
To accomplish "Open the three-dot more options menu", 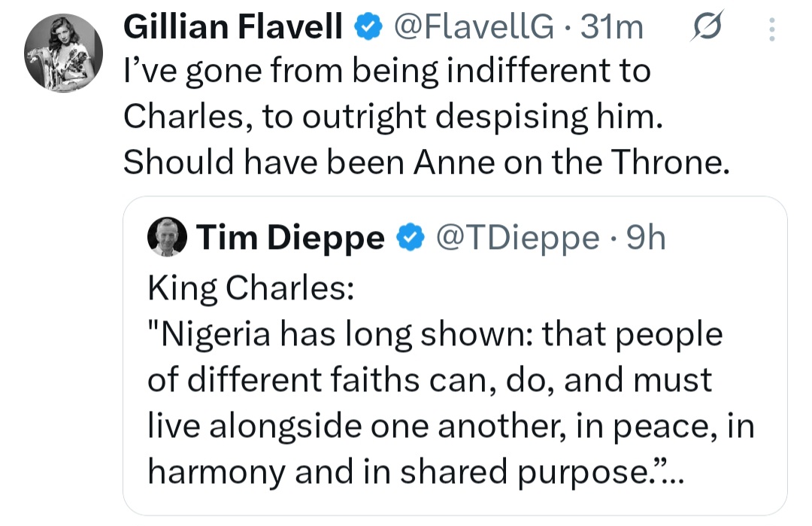I will point(770,29).
